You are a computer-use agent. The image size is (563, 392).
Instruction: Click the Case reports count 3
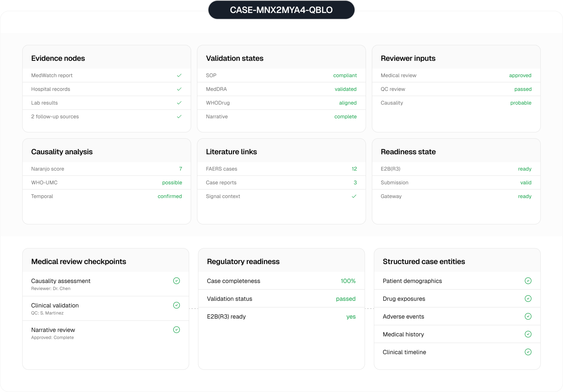point(355,183)
